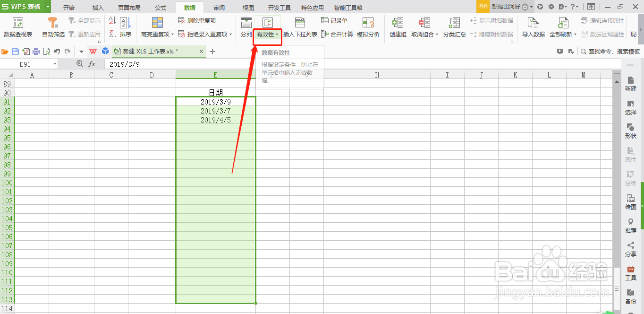The image size is (644, 314).
Task: Open the 排序 sort dialog
Action: tap(125, 27)
